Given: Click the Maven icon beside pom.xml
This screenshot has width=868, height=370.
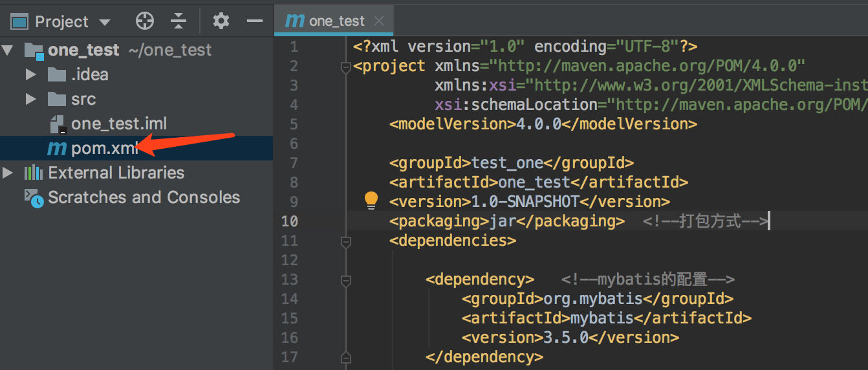Looking at the screenshot, I should [57, 149].
